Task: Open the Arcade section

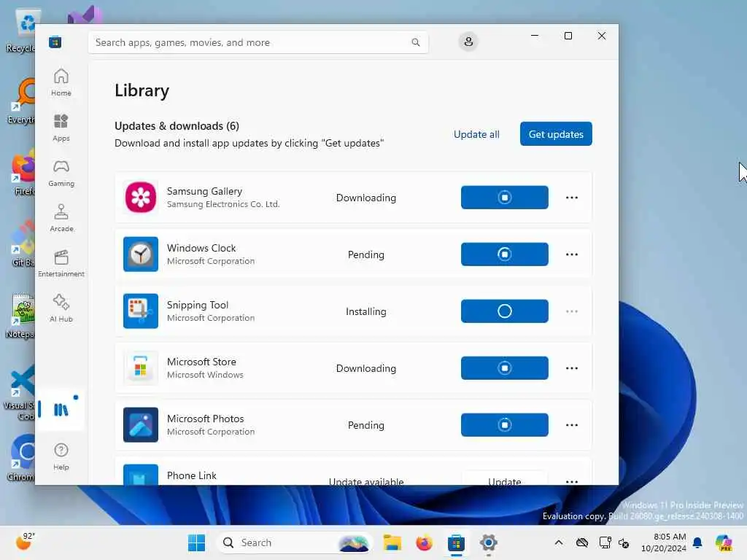Action: 61,218
